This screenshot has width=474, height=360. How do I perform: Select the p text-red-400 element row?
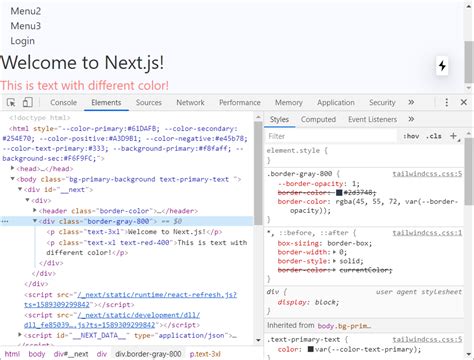pos(147,247)
